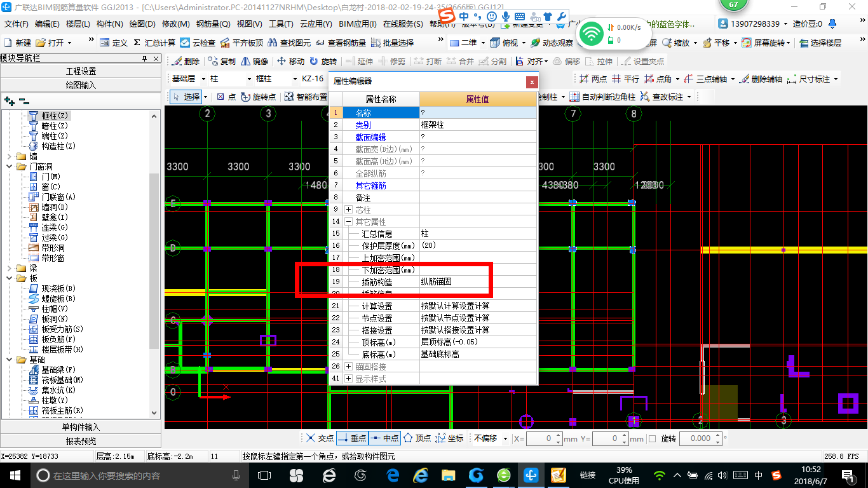
Task: Select the 复制 copy tool
Action: (222, 62)
